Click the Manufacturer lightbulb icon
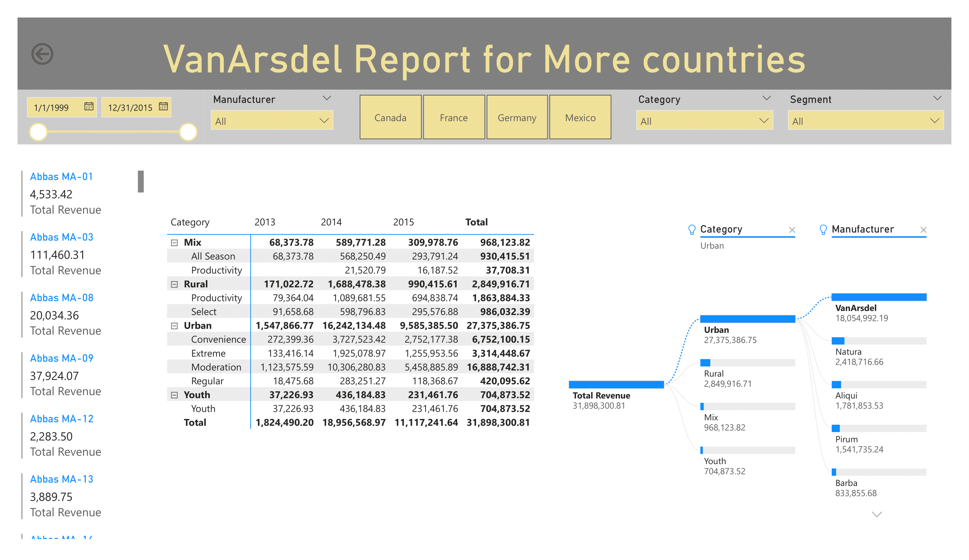 pos(823,230)
